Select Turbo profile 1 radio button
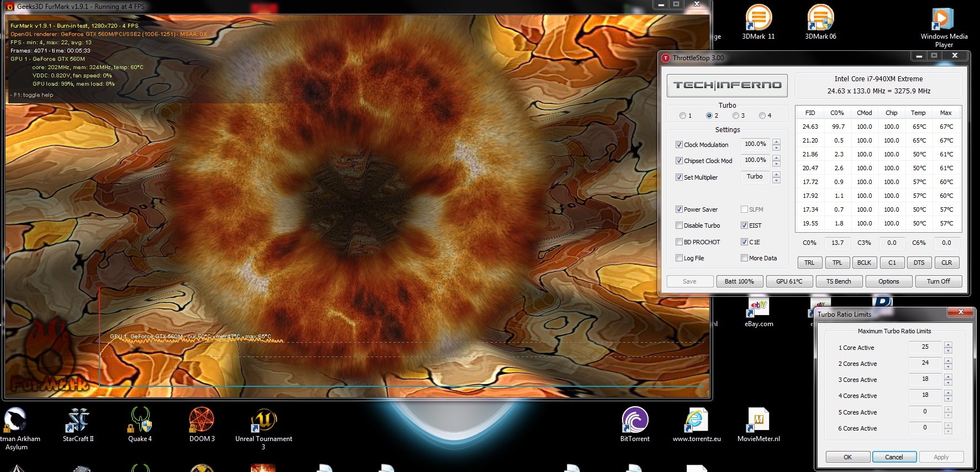Image resolution: width=980 pixels, height=472 pixels. (x=683, y=116)
